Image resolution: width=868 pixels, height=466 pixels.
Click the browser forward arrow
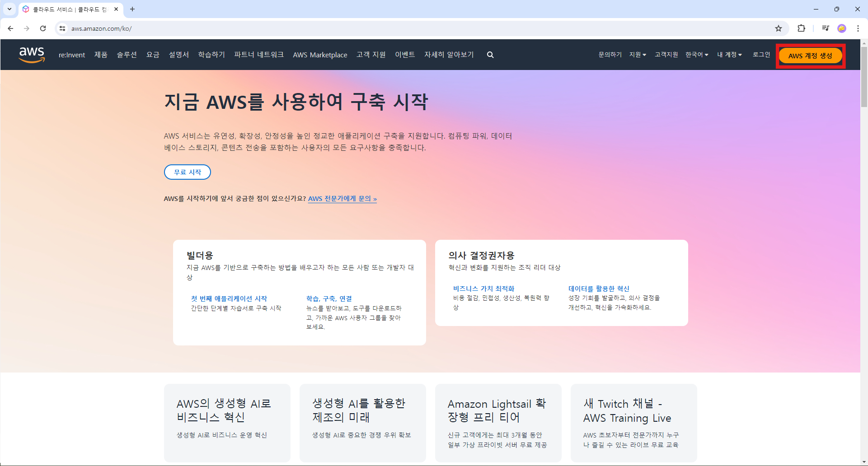(27, 28)
